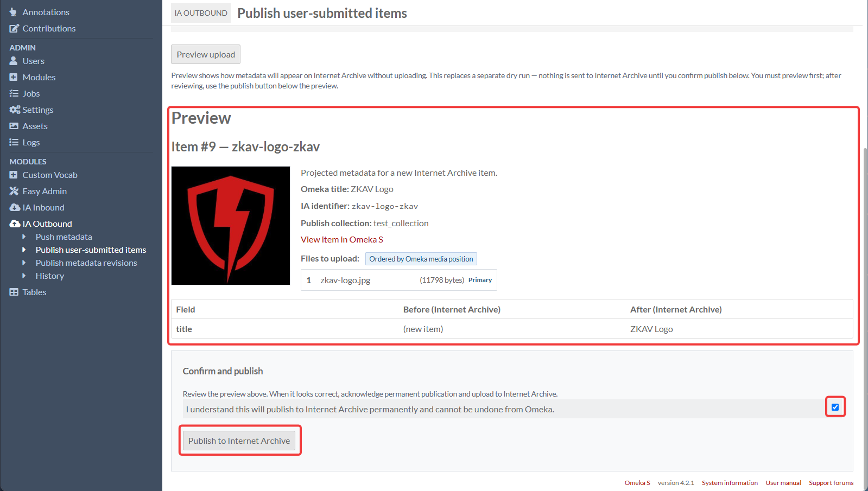Viewport: 868px width, 491px height.
Task: Click the (new item) before-value cell
Action: [x=512, y=329]
